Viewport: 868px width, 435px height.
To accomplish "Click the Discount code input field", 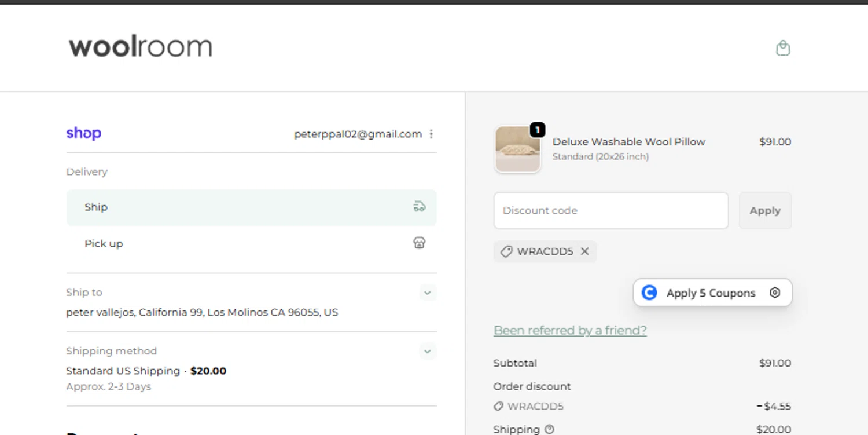I will tap(610, 211).
